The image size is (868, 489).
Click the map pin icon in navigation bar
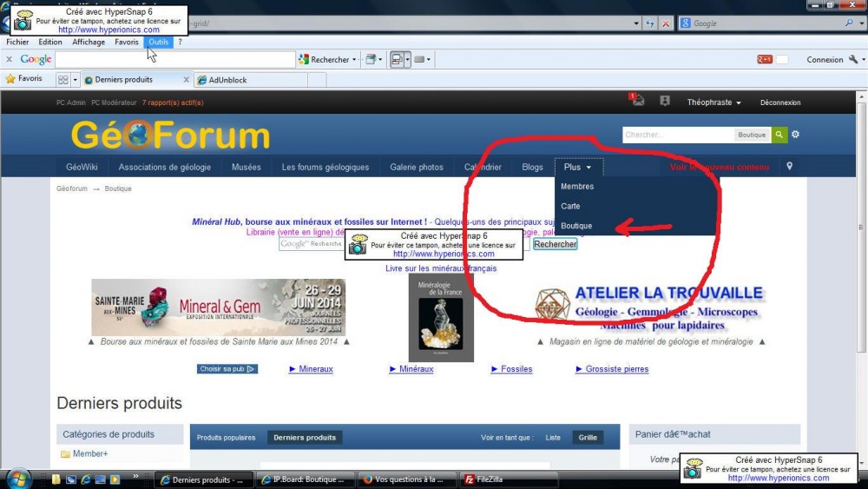[789, 167]
